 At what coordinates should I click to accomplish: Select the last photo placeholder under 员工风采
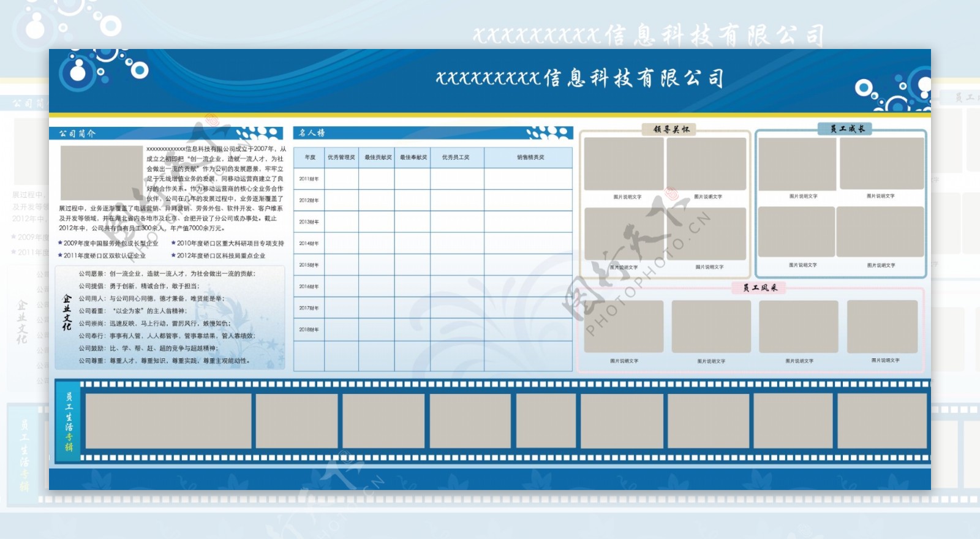click(x=883, y=326)
